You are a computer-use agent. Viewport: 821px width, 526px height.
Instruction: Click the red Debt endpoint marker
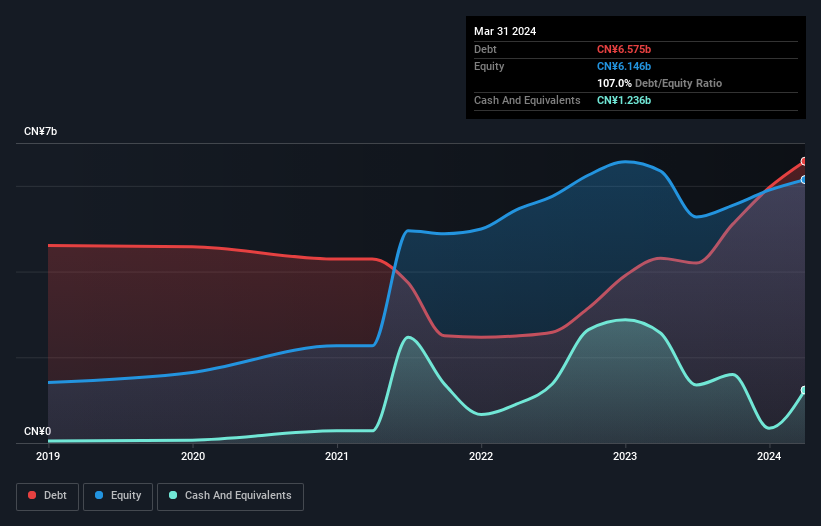pos(804,162)
